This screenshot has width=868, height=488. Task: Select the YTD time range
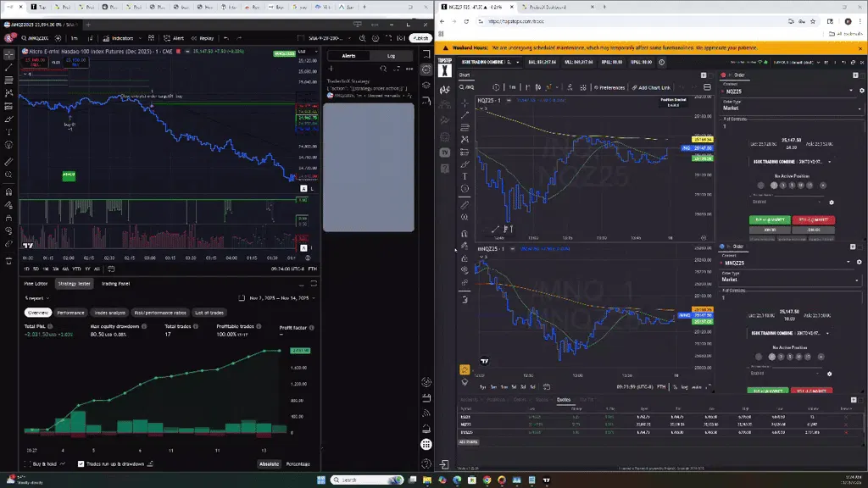[76, 269]
